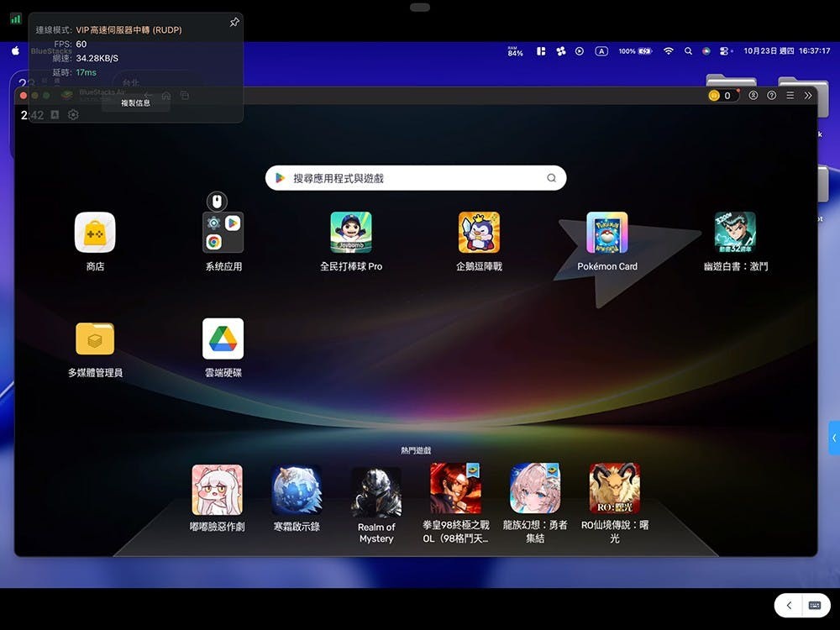Viewport: 840px width, 630px height.
Task: Open the Wi-Fi menu bar icon
Action: click(669, 51)
